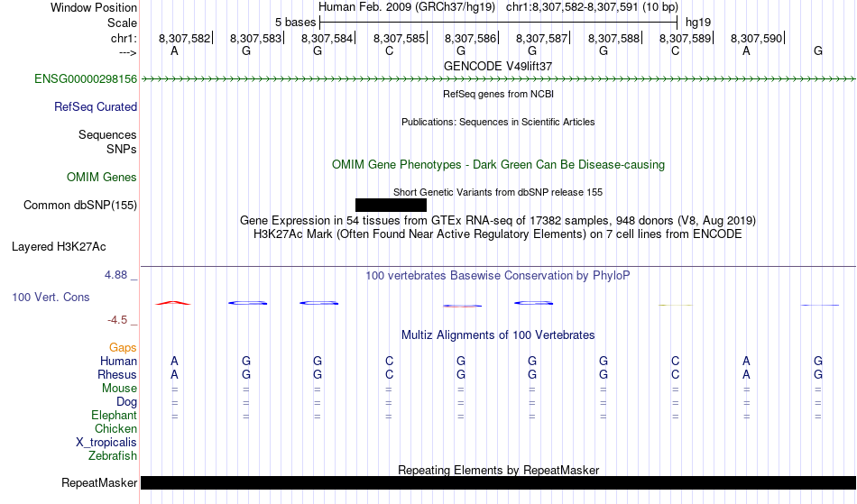Click the 5 bases scale bar
The image size is (857, 504).
coord(499,23)
